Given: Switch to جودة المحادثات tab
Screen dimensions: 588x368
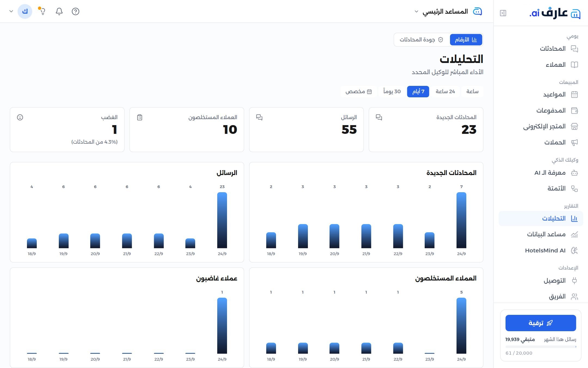Looking at the screenshot, I should (x=421, y=40).
